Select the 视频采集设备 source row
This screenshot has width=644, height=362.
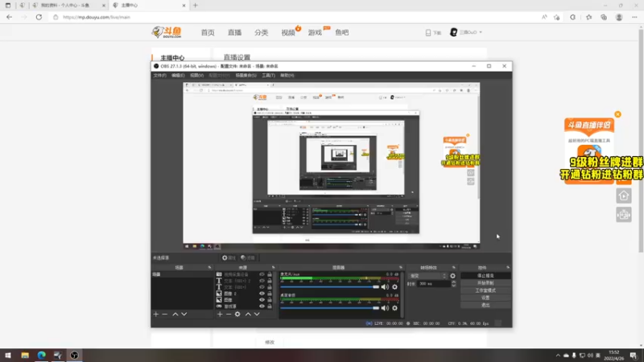pos(244,274)
